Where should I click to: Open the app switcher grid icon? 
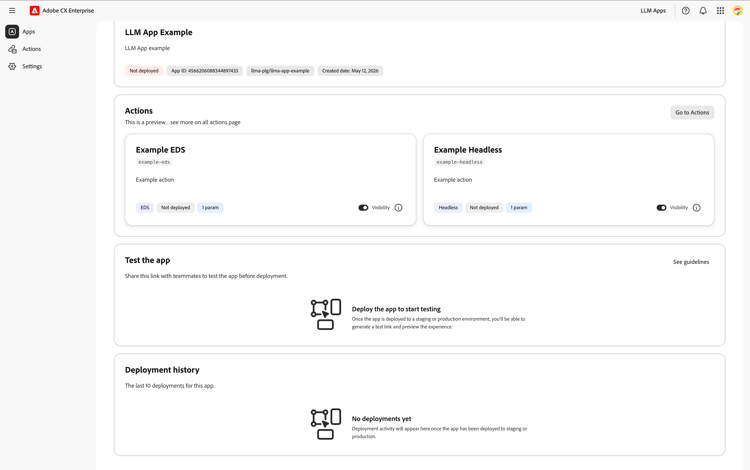coord(720,11)
